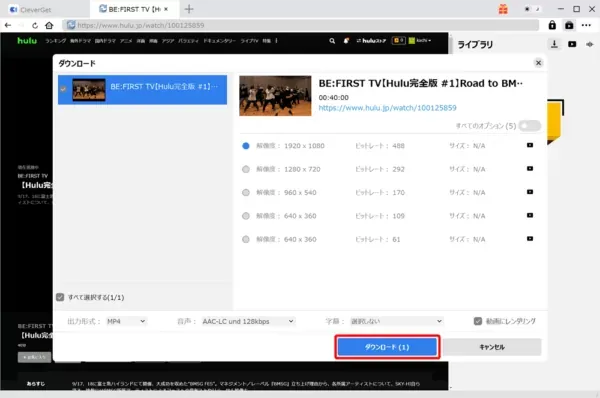Screen dimensions: 600x398
Task: Open the audio tab in ライブラリ panel
Action: tap(590, 44)
